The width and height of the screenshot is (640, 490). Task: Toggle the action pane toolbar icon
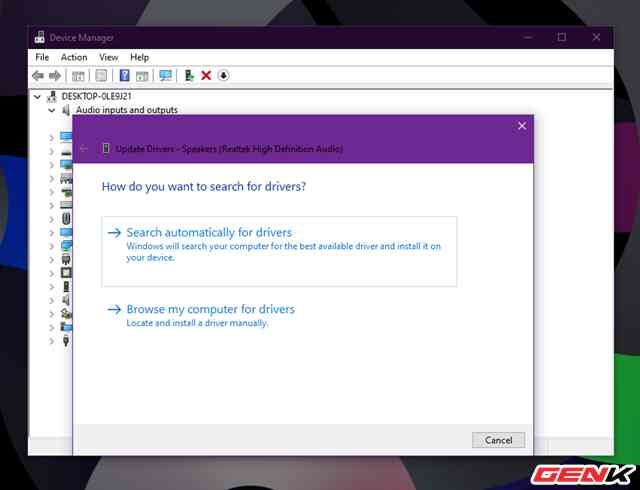[142, 76]
